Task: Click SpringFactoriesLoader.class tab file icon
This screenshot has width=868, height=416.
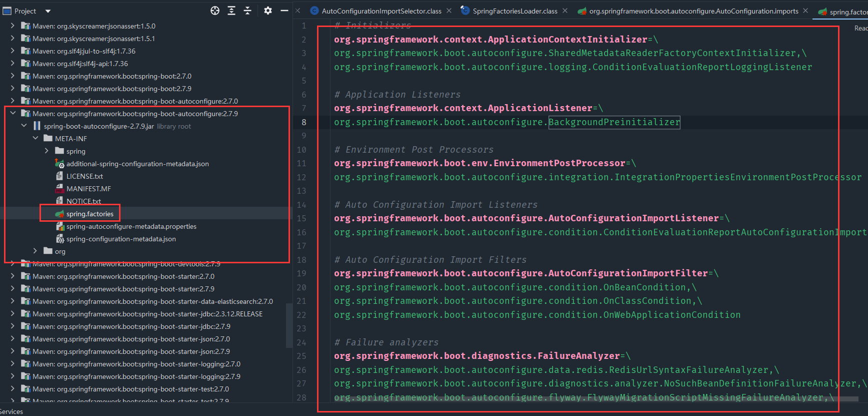Action: point(465,11)
